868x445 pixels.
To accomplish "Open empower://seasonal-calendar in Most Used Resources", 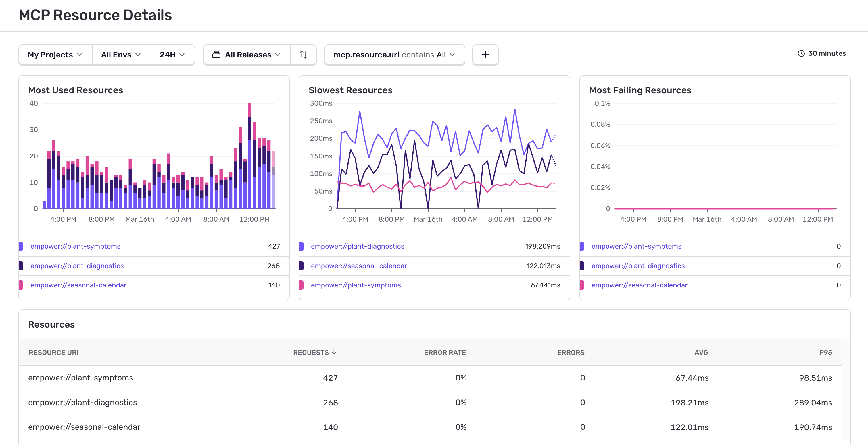I will [x=78, y=285].
